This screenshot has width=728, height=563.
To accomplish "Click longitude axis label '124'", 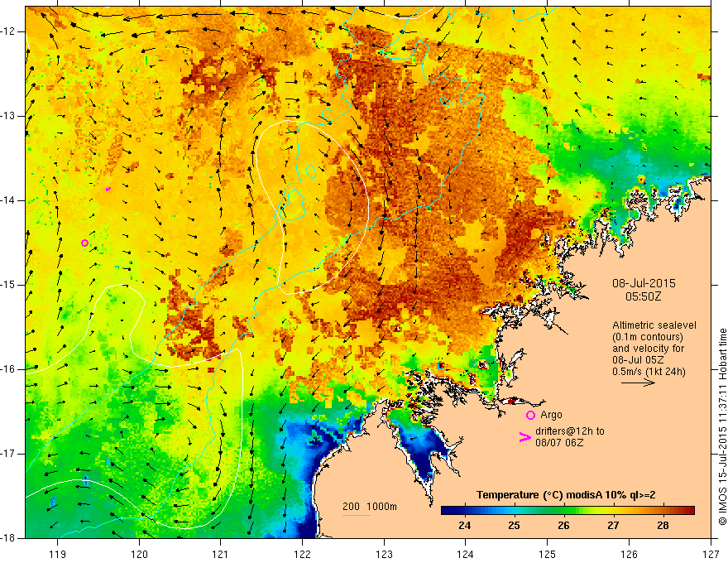I will (466, 554).
